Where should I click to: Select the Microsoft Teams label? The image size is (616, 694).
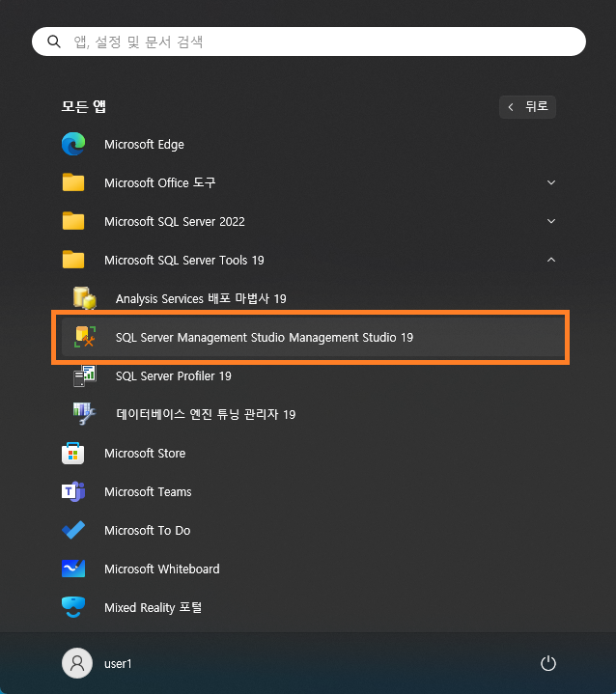[x=148, y=491]
